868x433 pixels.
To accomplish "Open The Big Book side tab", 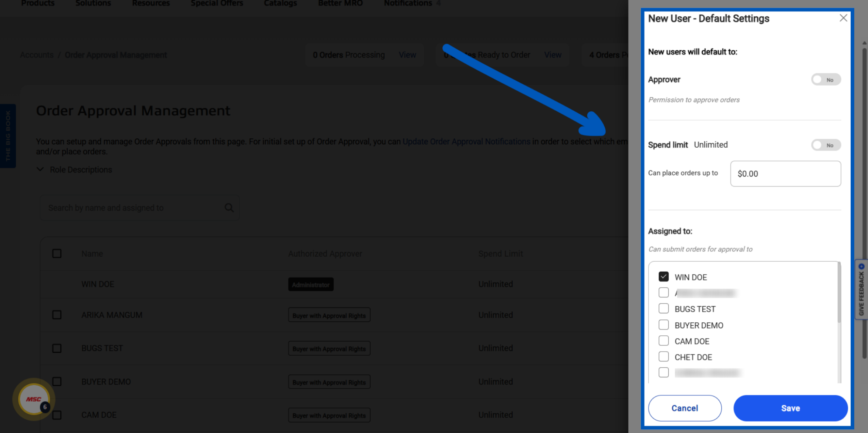I will tap(8, 136).
